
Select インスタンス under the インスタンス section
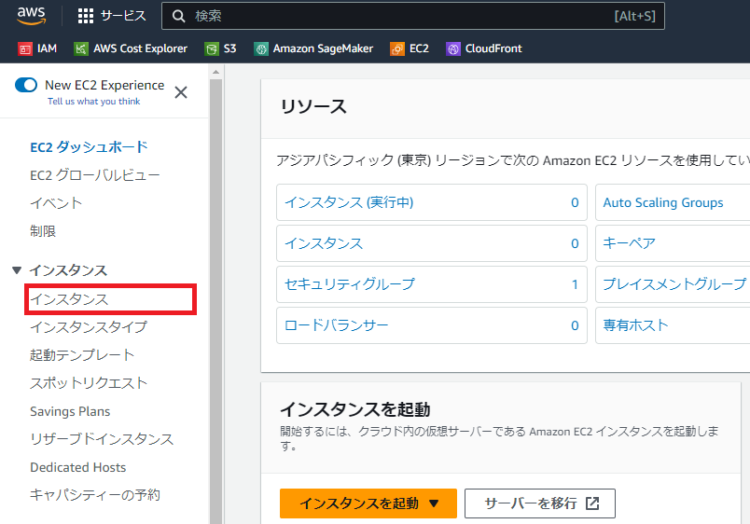point(69,299)
